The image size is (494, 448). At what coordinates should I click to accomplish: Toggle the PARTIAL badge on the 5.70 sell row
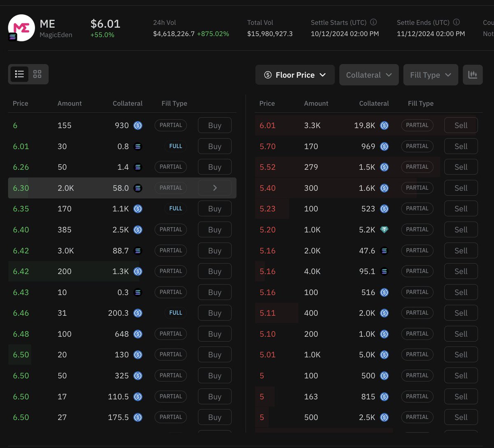click(x=417, y=146)
